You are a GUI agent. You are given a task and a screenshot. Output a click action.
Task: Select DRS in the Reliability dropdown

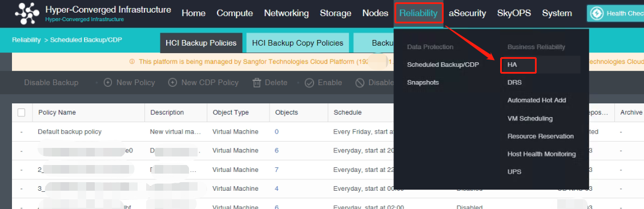tap(514, 83)
